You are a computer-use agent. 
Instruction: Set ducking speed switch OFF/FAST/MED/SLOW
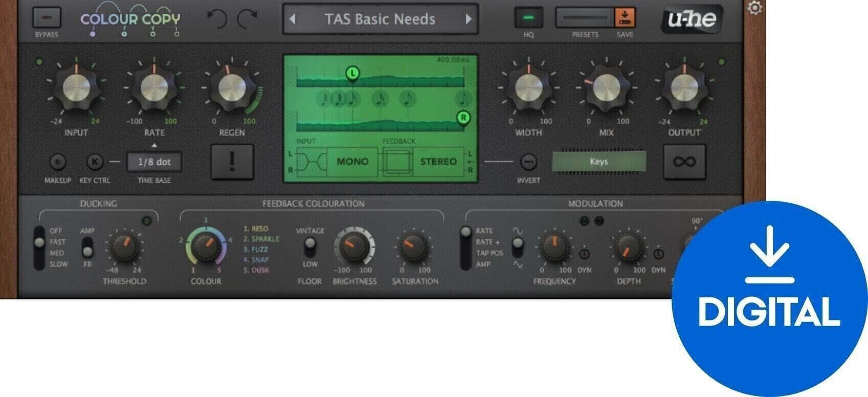[x=39, y=248]
